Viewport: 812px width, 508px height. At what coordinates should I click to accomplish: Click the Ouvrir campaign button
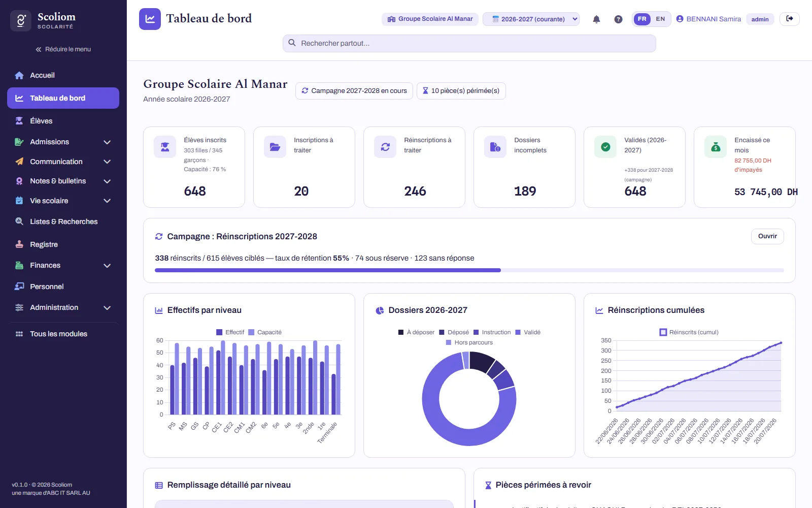click(x=767, y=236)
